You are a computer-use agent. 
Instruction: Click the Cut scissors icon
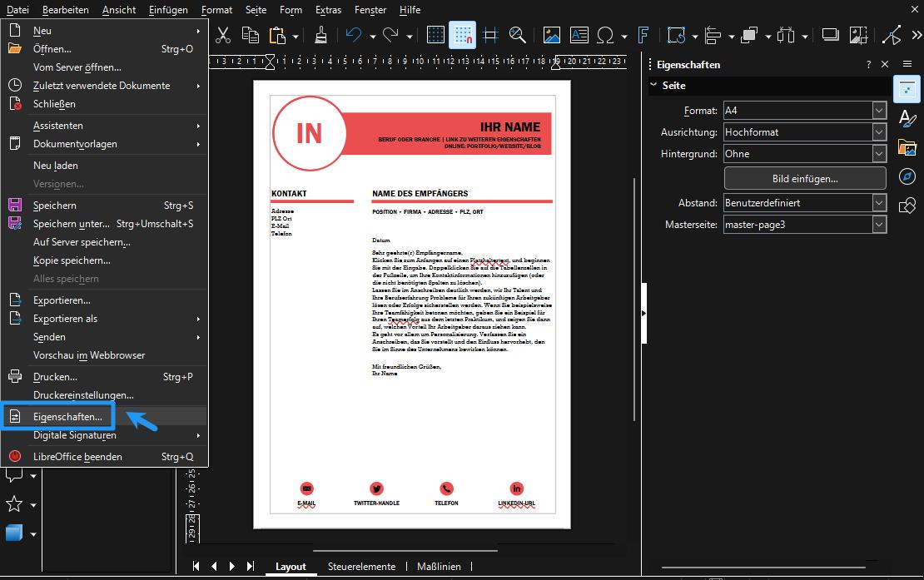coord(223,35)
